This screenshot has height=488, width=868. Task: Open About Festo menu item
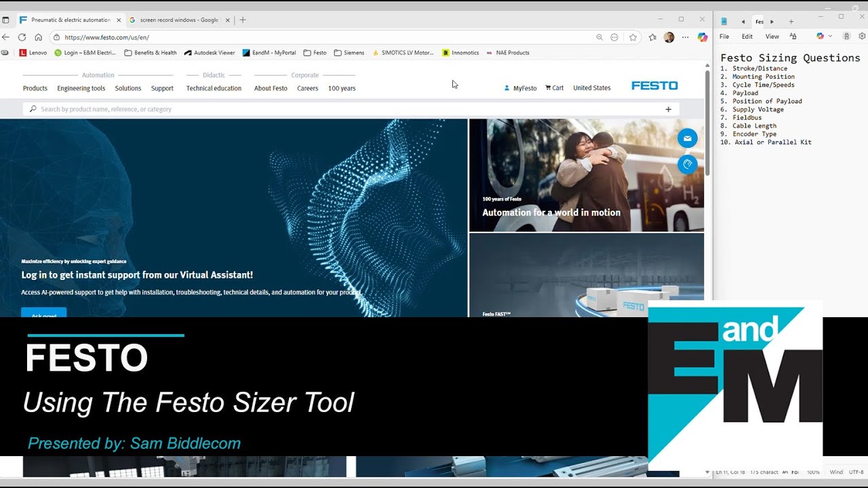271,88
